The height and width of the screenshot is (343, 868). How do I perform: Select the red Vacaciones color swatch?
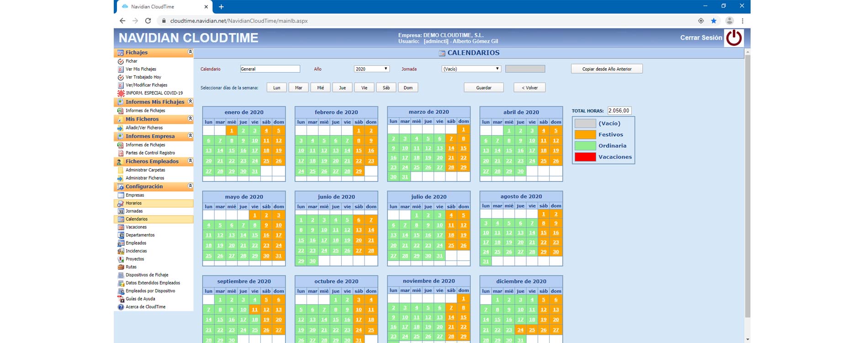coord(585,157)
